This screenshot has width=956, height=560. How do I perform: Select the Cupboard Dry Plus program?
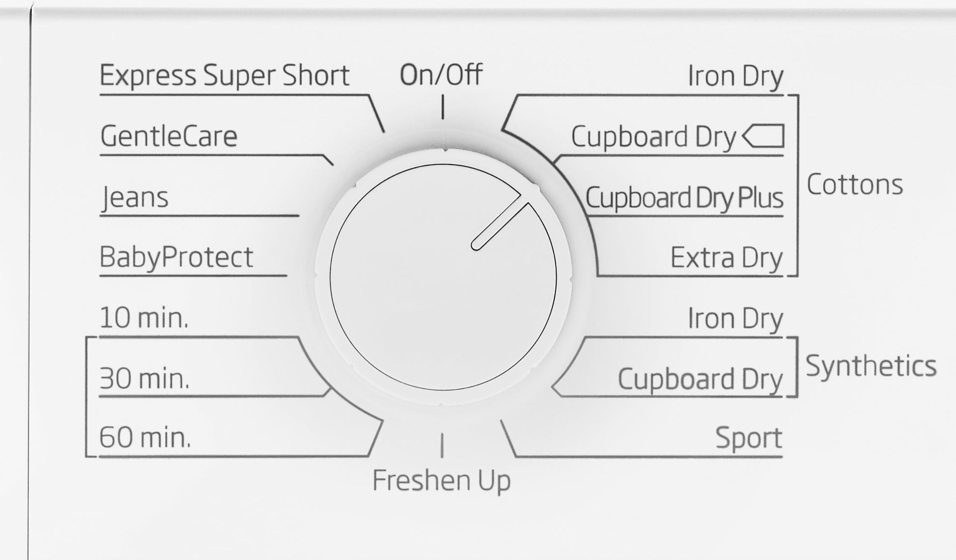coord(684,197)
